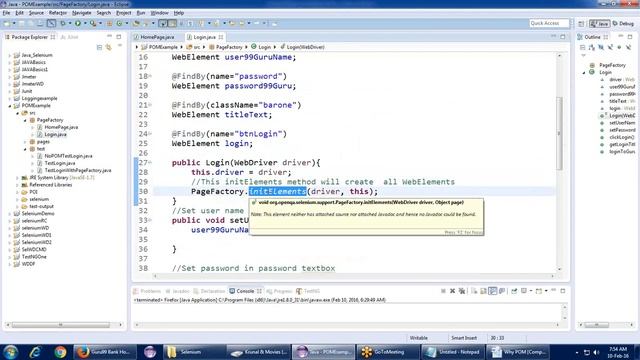Toggle Hide Fields in Outline toolbar
Screen dimensions: 640x360
pyautogui.click(x=601, y=47)
